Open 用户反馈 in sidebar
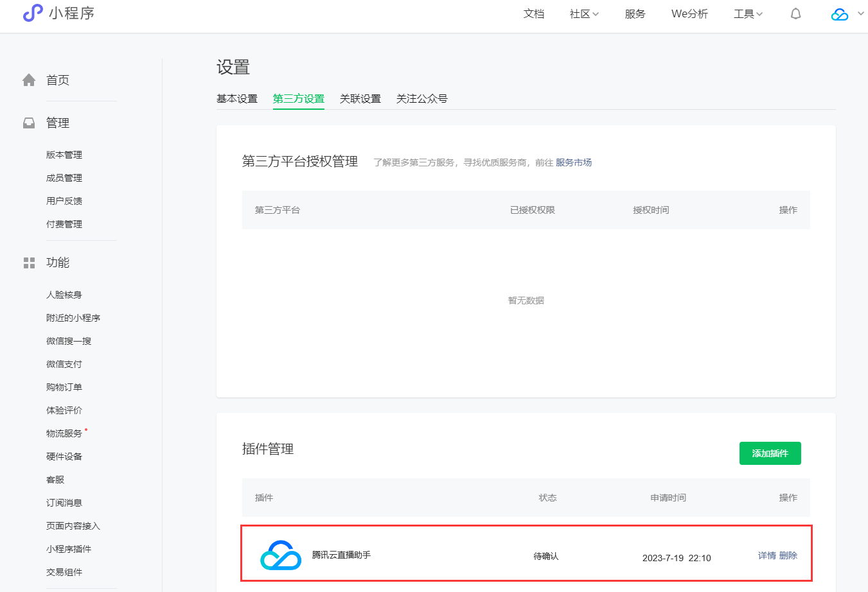 [64, 201]
